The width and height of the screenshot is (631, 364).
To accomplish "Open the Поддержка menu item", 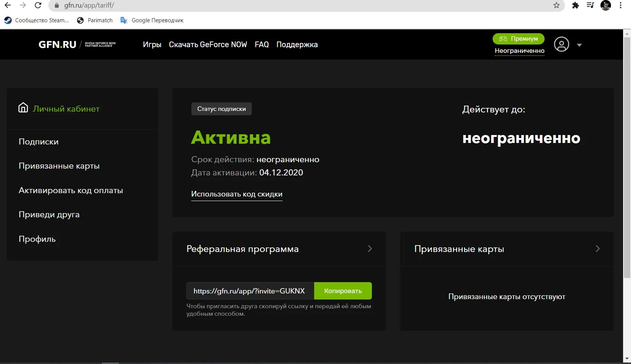I will (297, 45).
